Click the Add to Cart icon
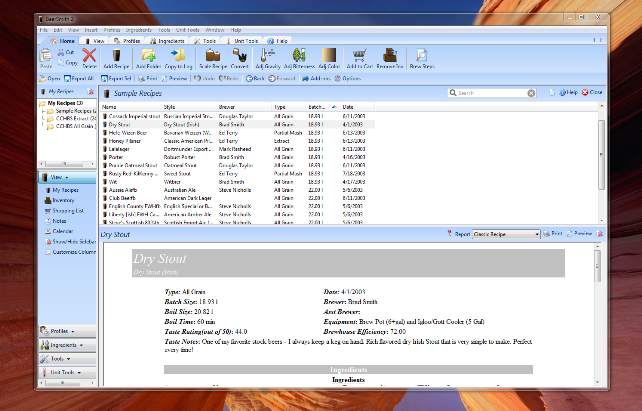This screenshot has width=642, height=411. coord(359,58)
